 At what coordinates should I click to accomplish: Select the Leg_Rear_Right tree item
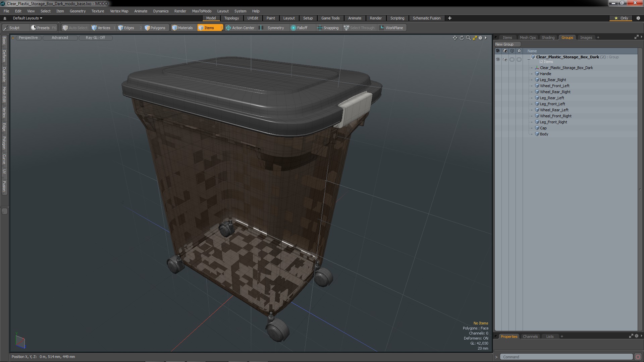(x=553, y=79)
